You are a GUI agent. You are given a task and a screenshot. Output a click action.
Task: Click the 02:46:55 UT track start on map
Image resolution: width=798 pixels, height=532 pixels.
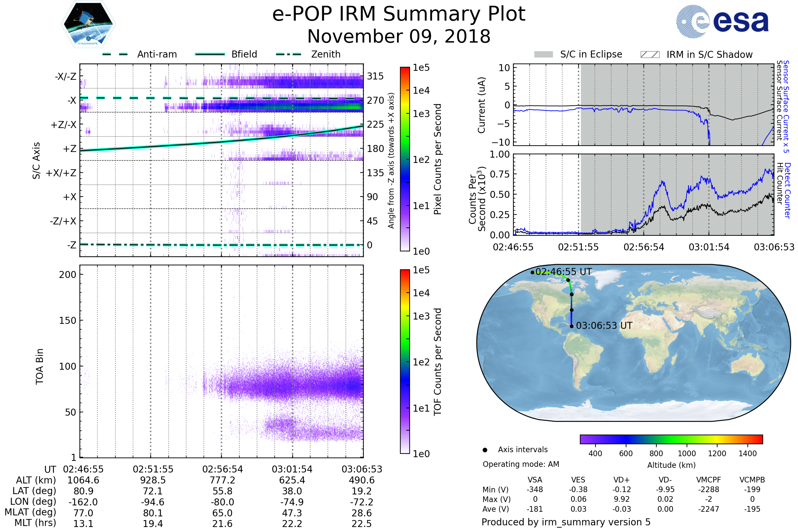(532, 272)
